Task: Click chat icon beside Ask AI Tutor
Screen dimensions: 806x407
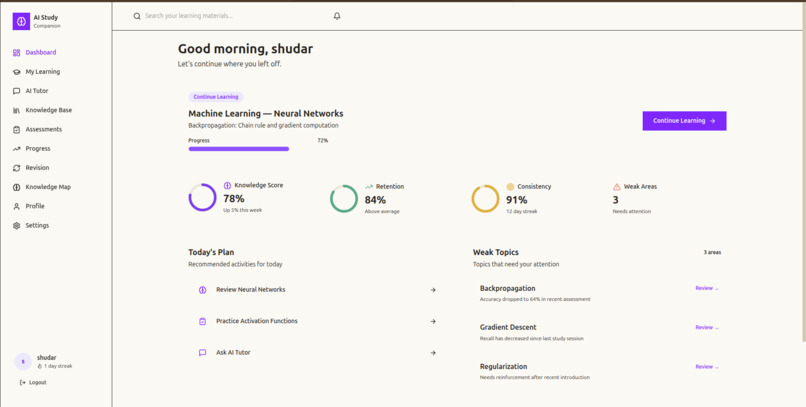Action: 203,353
